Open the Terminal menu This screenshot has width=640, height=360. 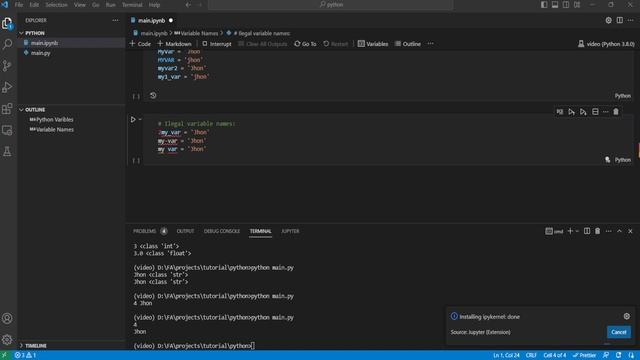pyautogui.click(x=132, y=5)
